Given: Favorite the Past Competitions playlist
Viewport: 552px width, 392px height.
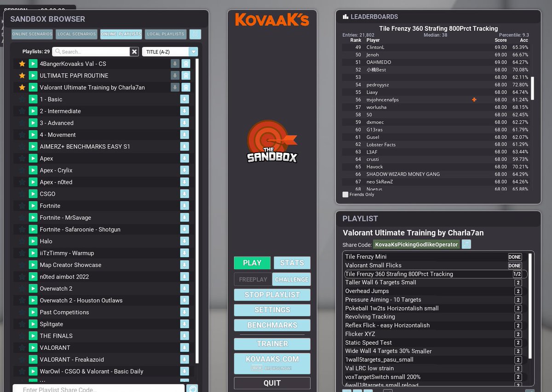Looking at the screenshot, I should (x=22, y=312).
